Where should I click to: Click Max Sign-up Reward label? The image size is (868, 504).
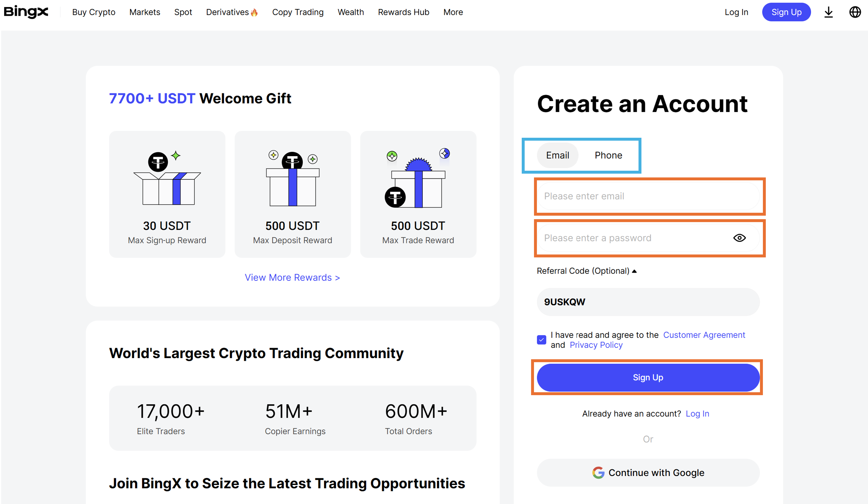coord(167,240)
